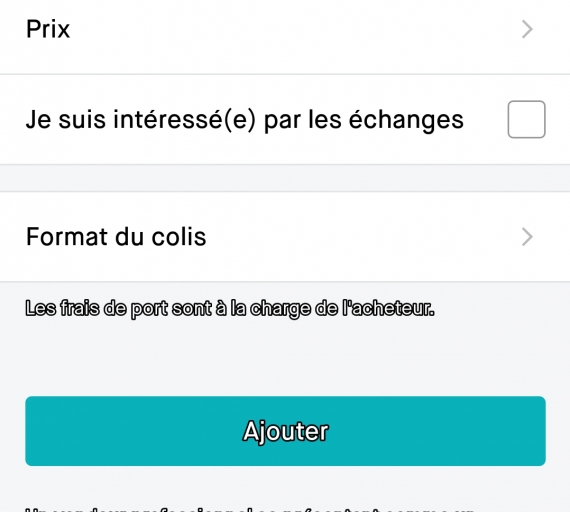Tap the "Je suis intéressé(e) par les échanges" label
Viewport: 570px width, 512px height.
click(245, 120)
